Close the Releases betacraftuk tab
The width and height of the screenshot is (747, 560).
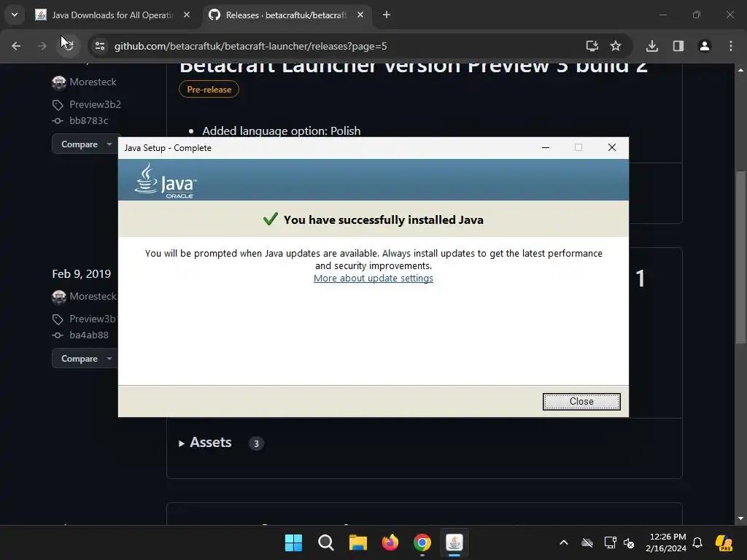[x=360, y=15]
